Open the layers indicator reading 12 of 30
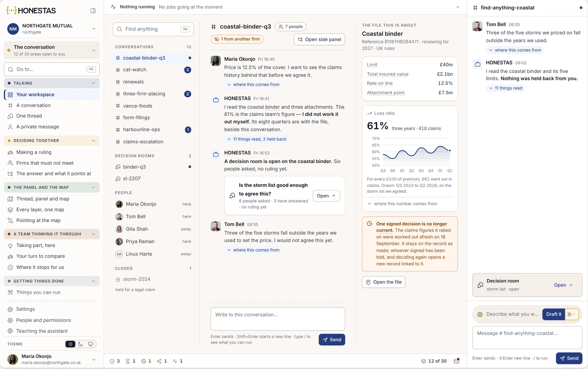 click(434, 361)
